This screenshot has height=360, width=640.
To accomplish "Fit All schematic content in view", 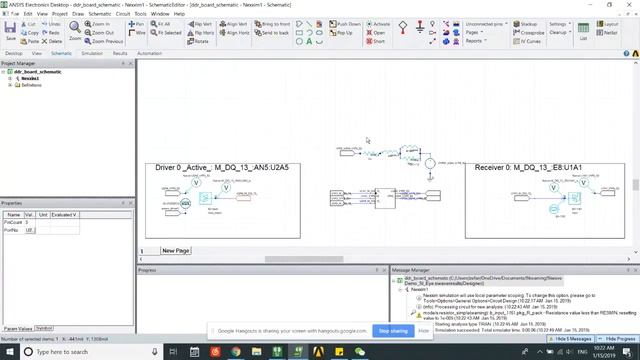I will 160,24.
